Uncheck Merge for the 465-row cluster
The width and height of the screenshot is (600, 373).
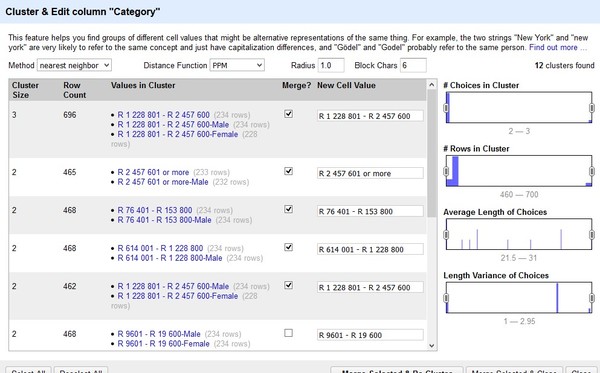point(289,171)
